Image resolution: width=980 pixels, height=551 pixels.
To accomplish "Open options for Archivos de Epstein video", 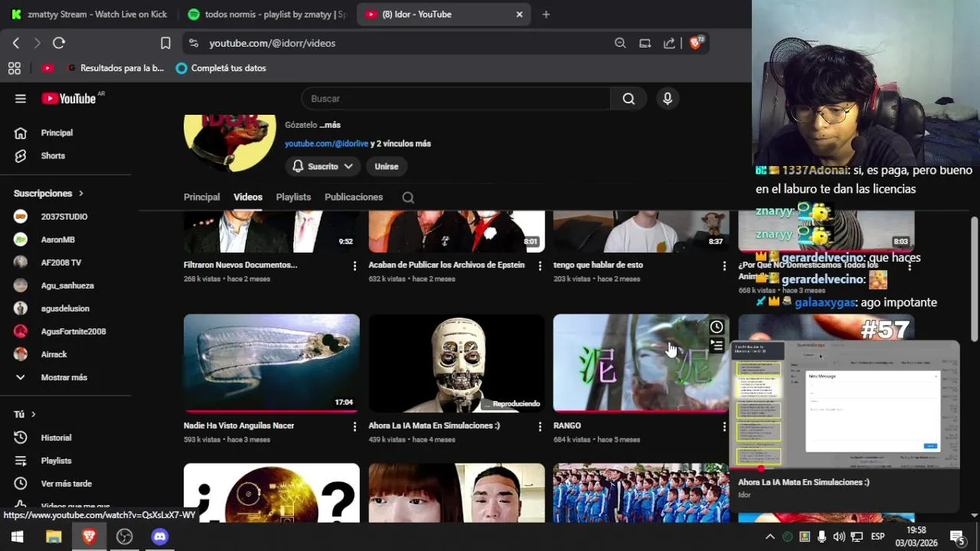I will (x=540, y=266).
